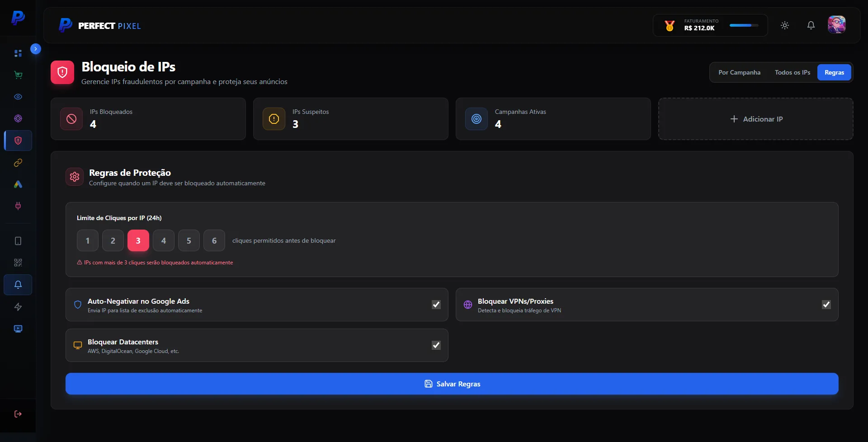This screenshot has width=868, height=442.
Task: Click the yellow link chain sidebar icon
Action: (x=18, y=163)
